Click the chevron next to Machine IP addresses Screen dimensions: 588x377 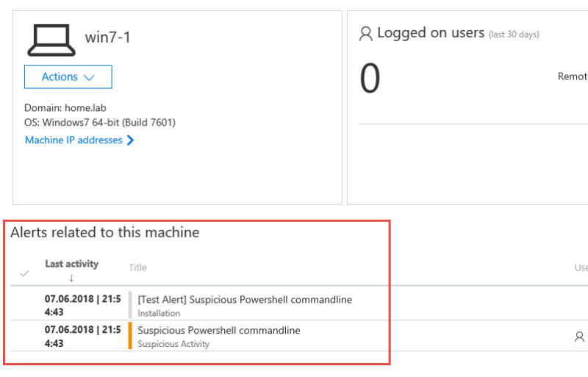pyautogui.click(x=131, y=140)
